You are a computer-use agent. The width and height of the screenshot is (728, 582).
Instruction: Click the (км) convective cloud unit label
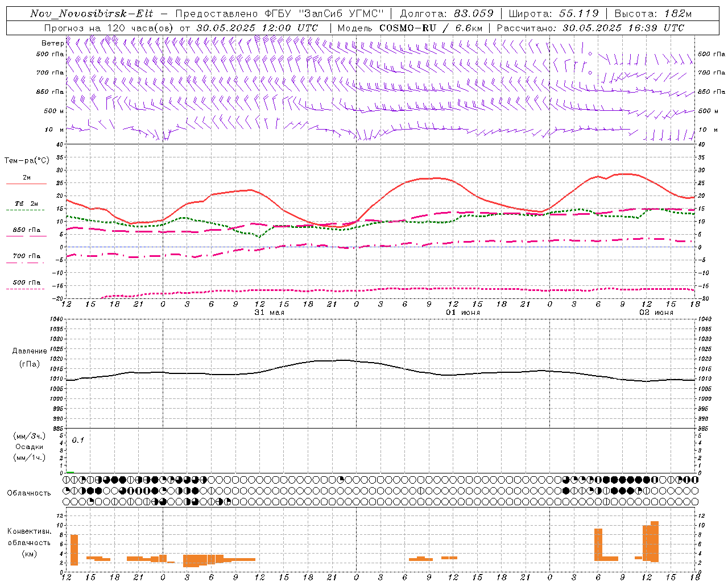coord(29,554)
